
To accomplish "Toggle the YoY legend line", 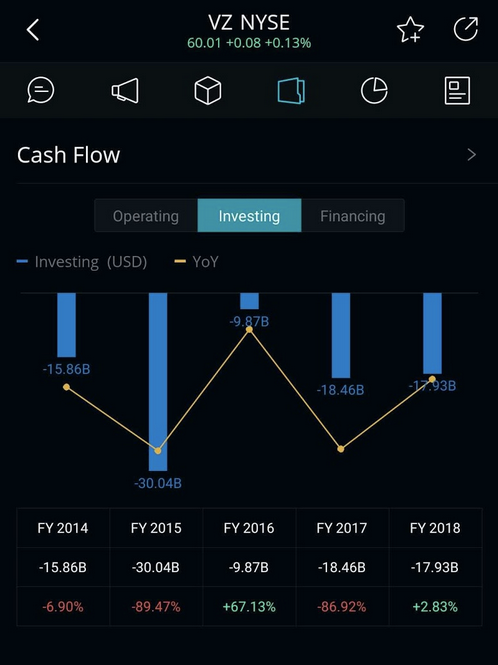I will click(196, 262).
